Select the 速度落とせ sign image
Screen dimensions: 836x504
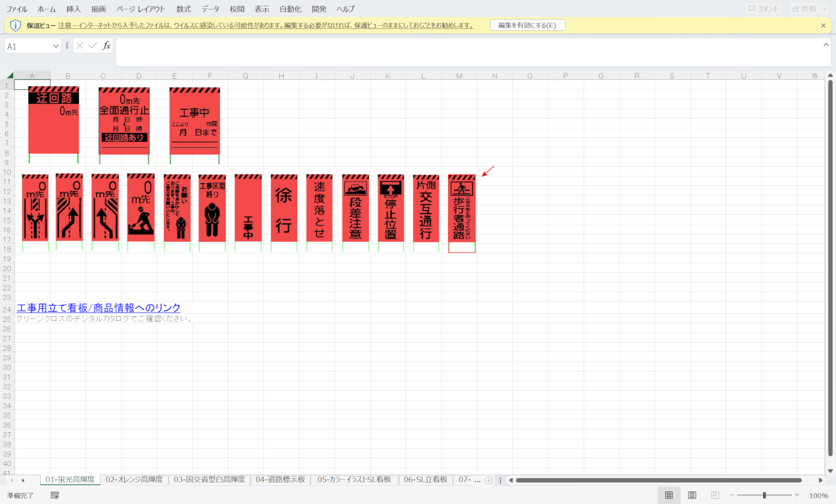[320, 213]
